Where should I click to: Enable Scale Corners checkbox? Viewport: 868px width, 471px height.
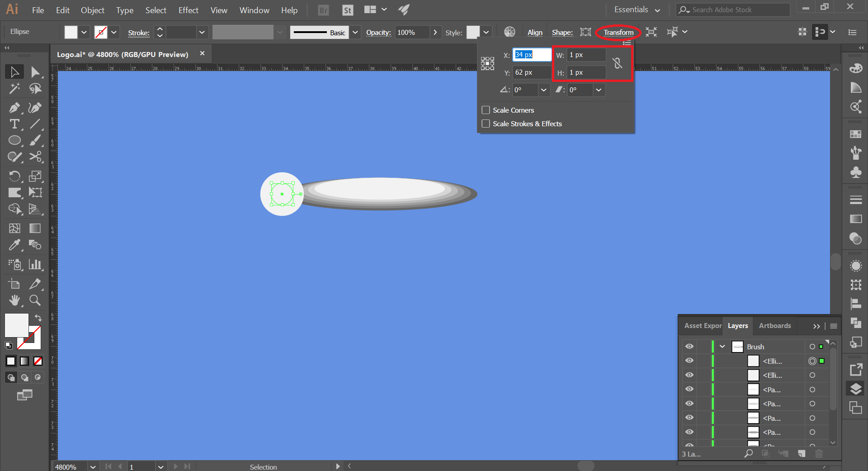[486, 110]
